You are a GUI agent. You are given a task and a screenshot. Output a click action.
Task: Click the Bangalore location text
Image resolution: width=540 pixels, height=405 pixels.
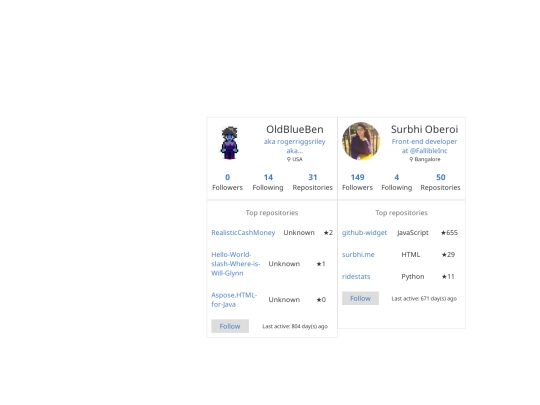[427, 159]
